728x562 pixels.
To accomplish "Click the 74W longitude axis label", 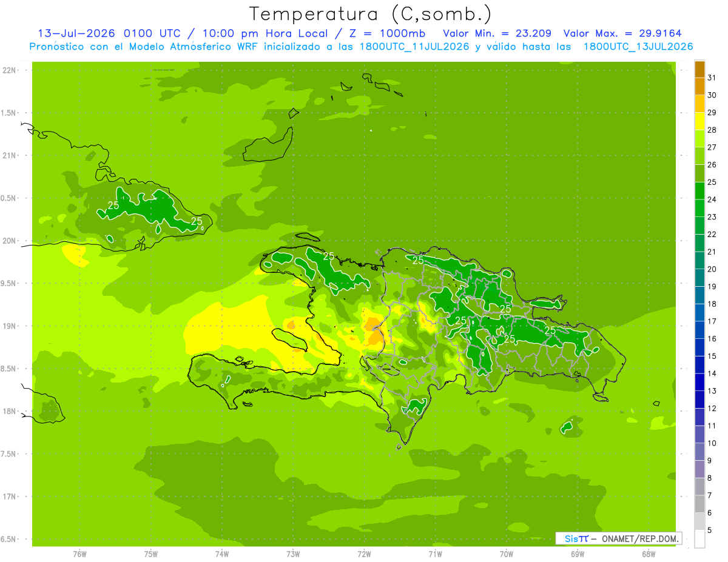I will pos(221,554).
